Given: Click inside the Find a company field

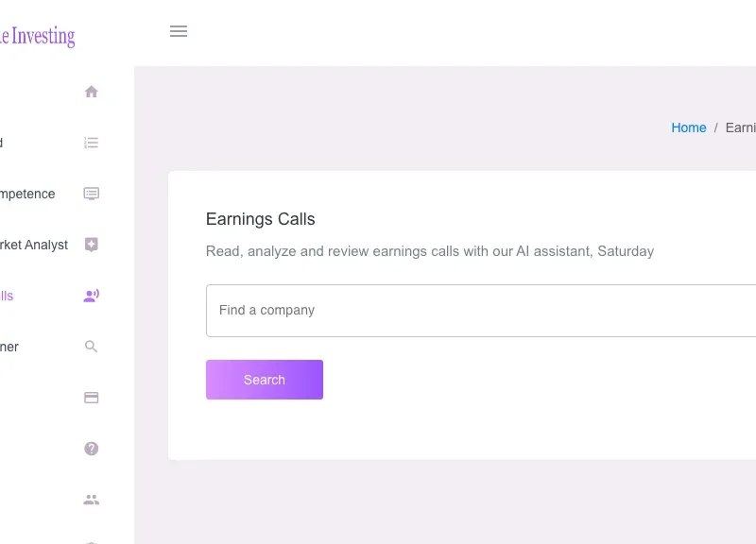Looking at the screenshot, I should click(x=378, y=310).
